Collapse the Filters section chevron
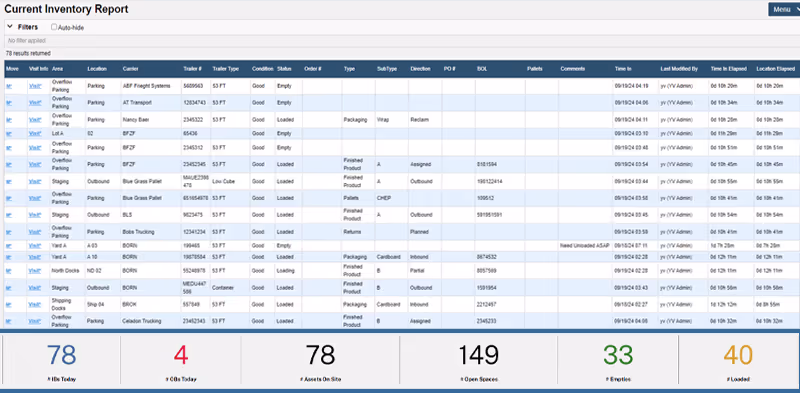 [10, 27]
